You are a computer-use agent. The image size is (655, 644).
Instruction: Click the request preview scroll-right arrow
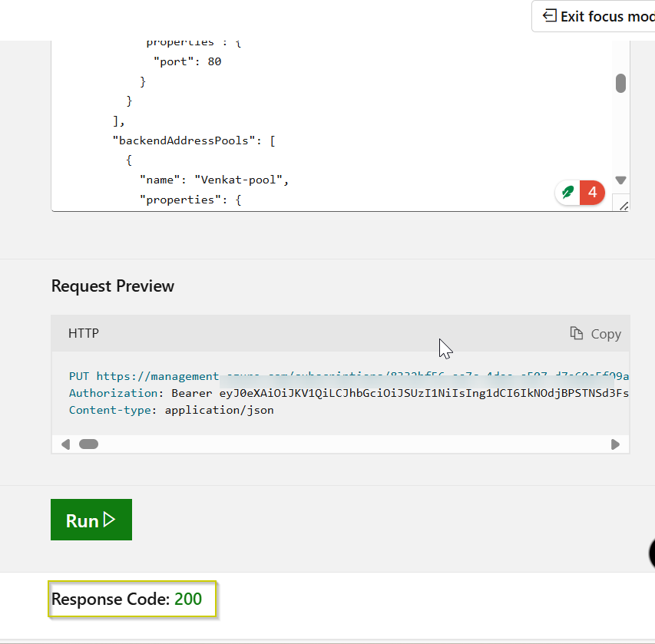click(x=615, y=444)
